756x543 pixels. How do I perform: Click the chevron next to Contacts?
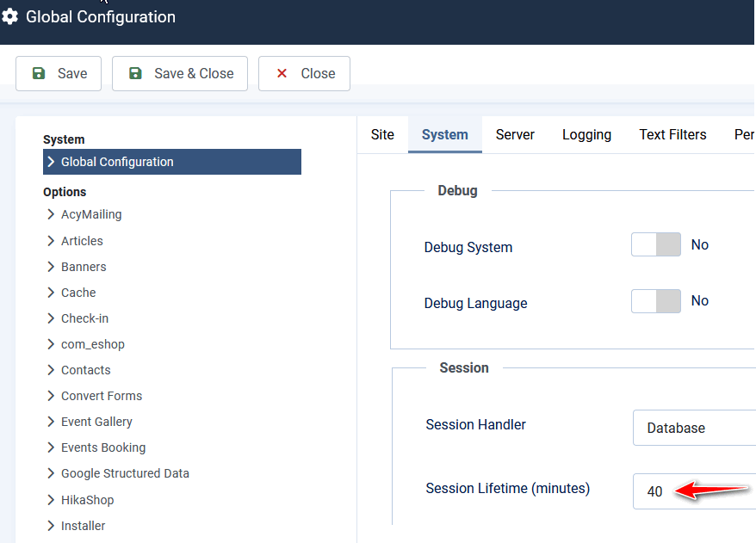(x=51, y=369)
